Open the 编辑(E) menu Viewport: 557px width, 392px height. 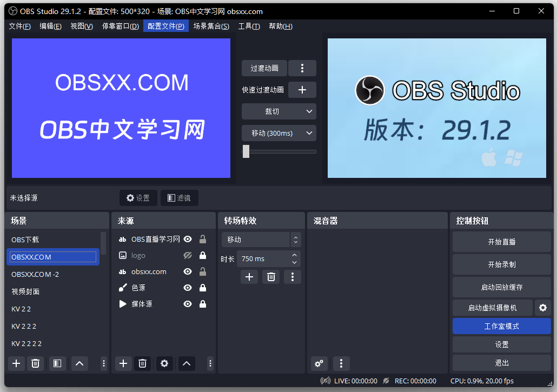coord(50,26)
